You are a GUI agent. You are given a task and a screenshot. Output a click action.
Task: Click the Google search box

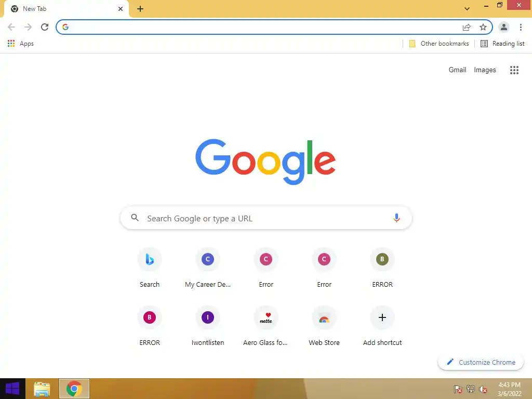tap(266, 218)
